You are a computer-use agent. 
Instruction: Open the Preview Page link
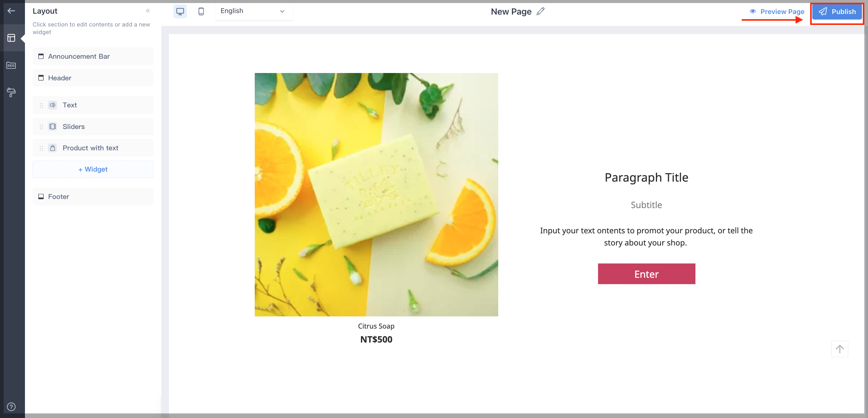(777, 12)
